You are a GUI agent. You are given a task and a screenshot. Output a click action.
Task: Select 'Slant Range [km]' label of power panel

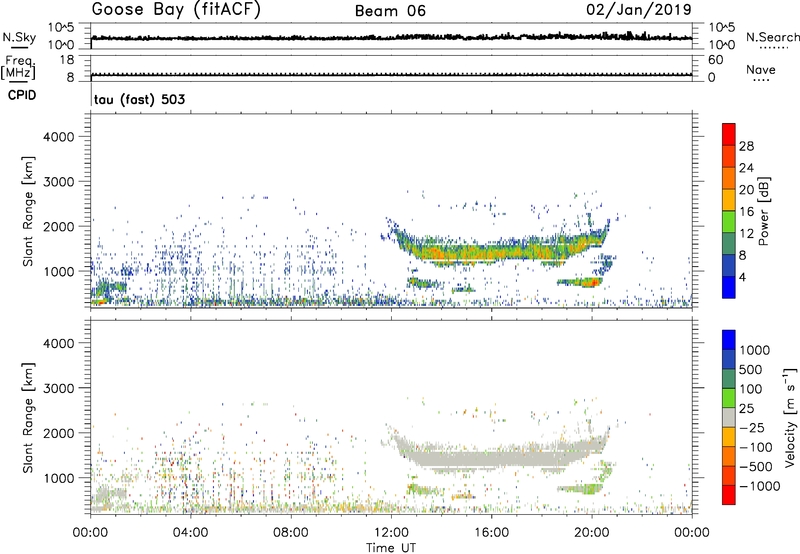28,211
